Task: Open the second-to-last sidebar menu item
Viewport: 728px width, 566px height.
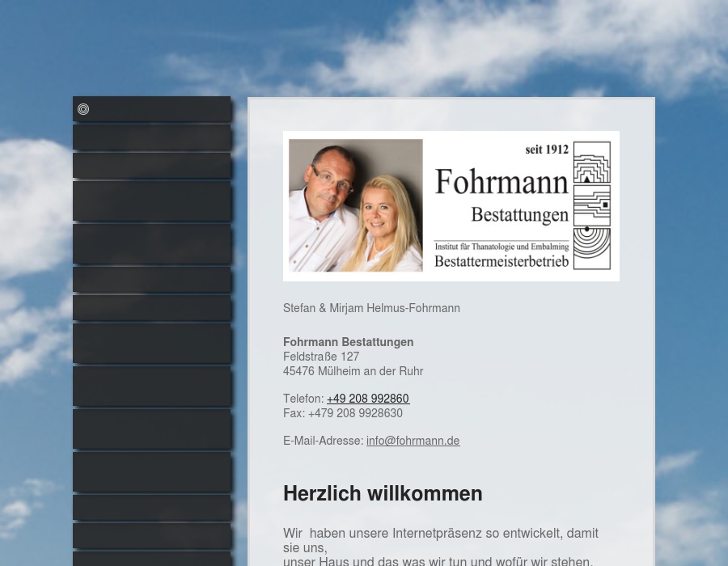Action: click(152, 535)
